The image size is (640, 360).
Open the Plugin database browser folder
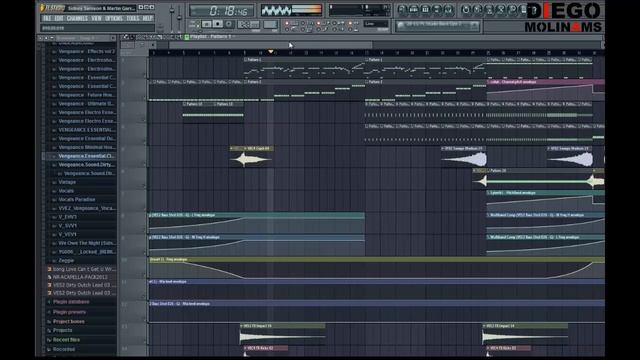[71, 302]
